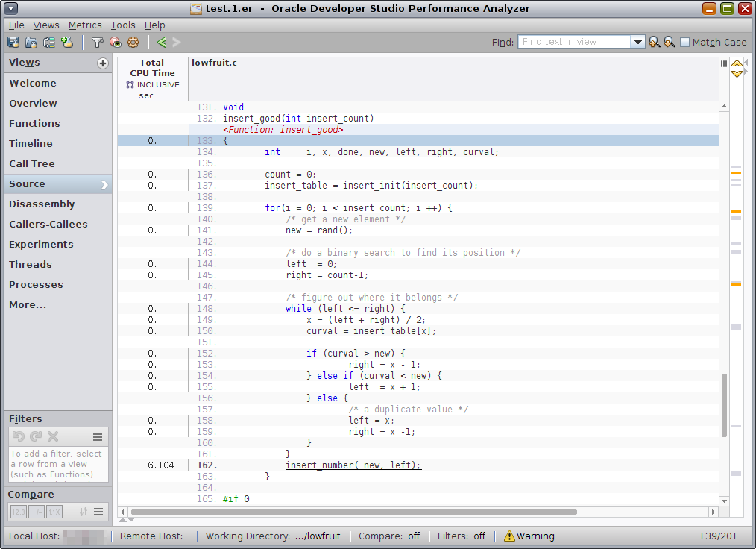Add a view with the Views plus icon
Screen dimensions: 756x549
[103, 63]
